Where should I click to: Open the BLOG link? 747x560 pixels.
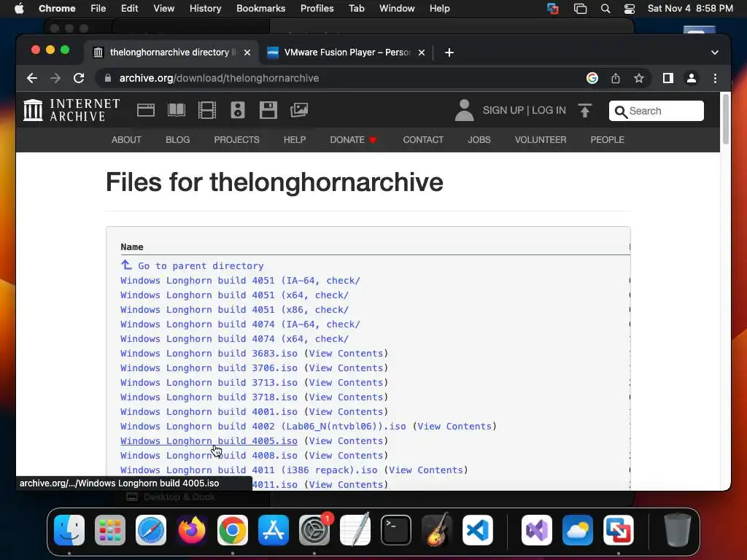178,139
